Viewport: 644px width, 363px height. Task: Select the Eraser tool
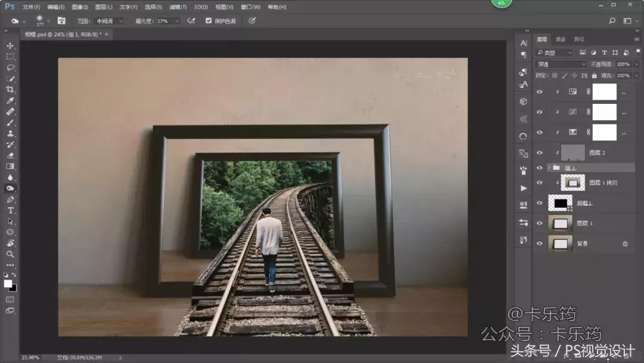click(10, 155)
